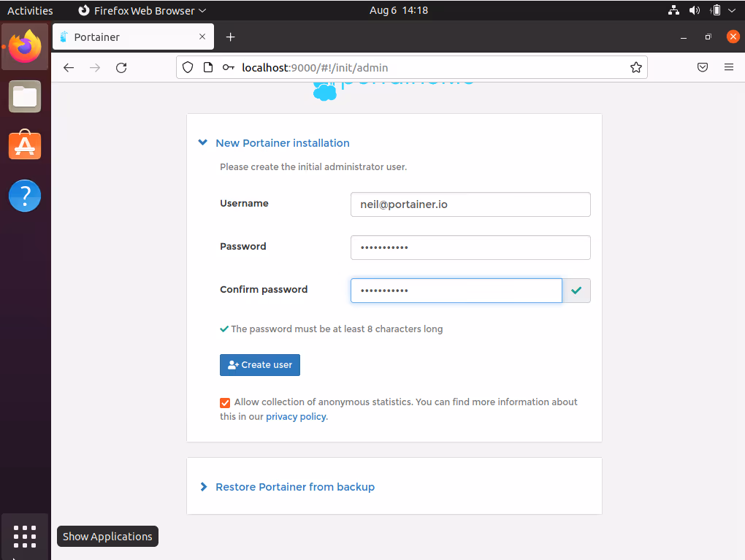745x560 pixels.
Task: Click the address bar URL localhost:9000
Action: click(315, 67)
